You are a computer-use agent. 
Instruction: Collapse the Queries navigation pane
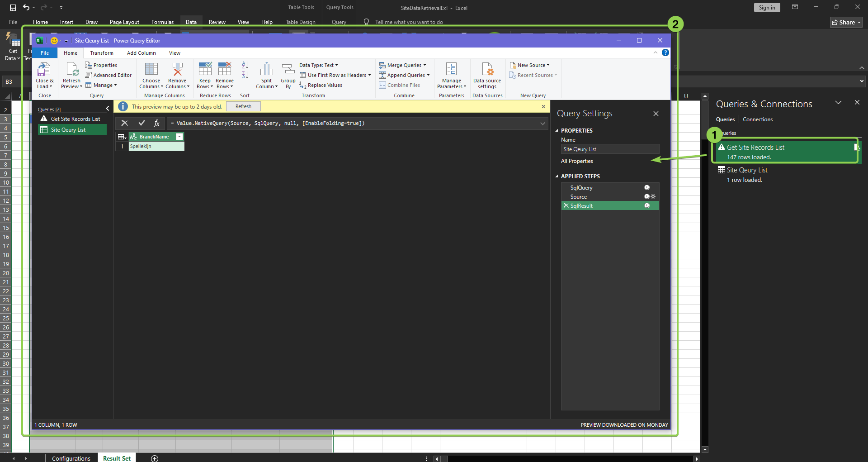tap(107, 109)
